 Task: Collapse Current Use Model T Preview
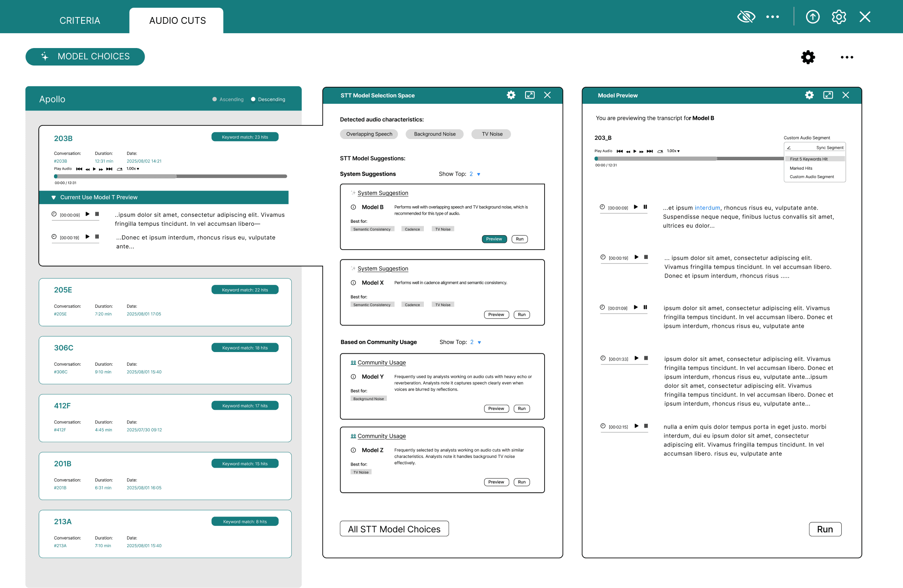pos(54,198)
